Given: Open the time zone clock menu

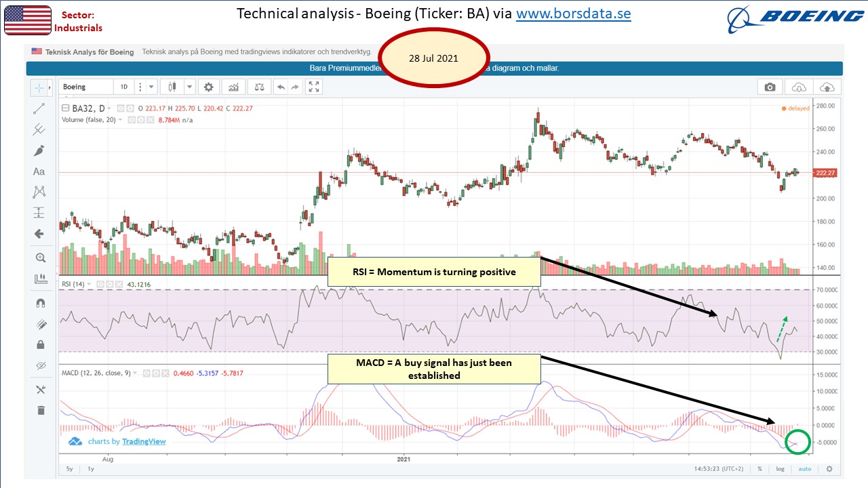Looking at the screenshot, I should pos(718,468).
